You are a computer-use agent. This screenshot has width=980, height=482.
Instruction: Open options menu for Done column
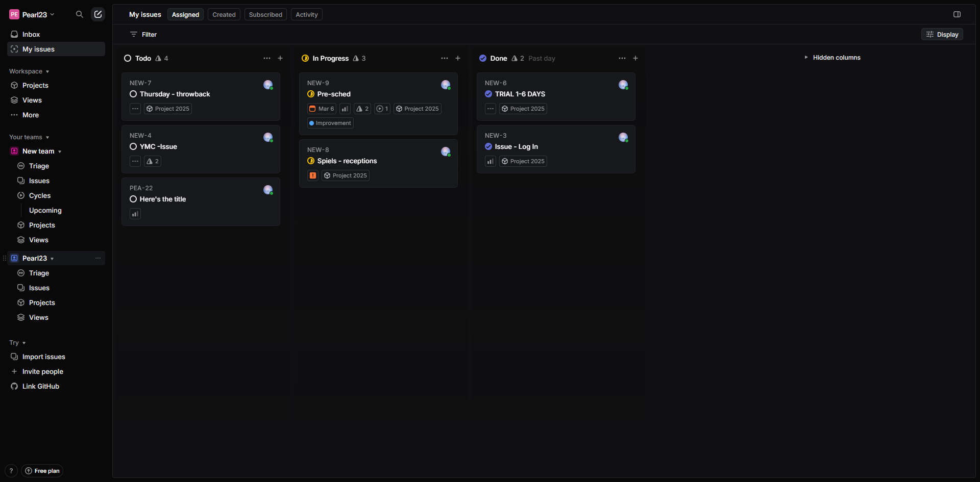[x=622, y=58]
